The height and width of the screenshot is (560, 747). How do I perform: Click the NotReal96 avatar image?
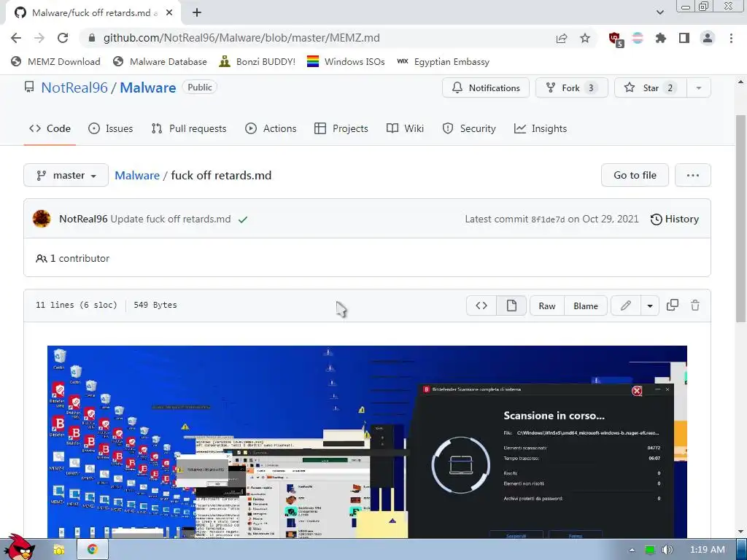(42, 219)
